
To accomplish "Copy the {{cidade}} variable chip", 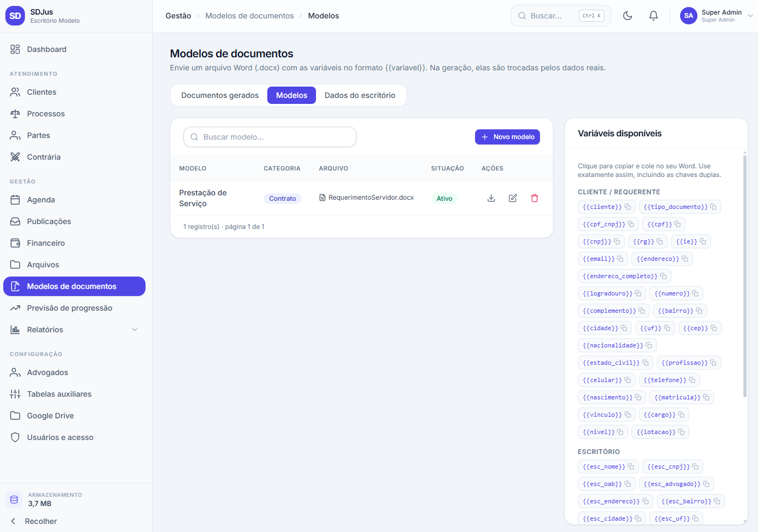I will 605,328.
